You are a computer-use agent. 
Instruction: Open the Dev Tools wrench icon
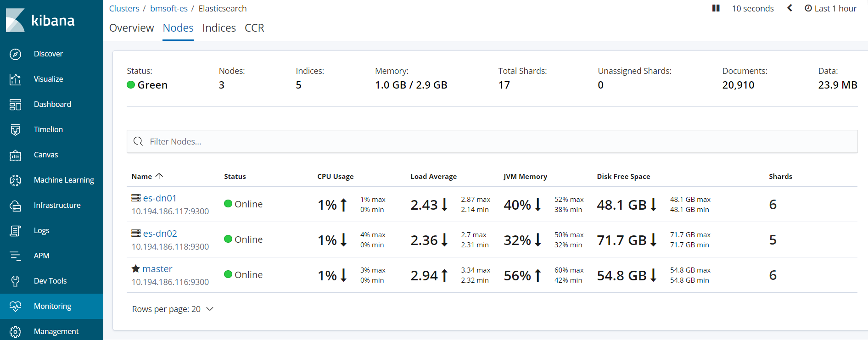click(x=15, y=281)
